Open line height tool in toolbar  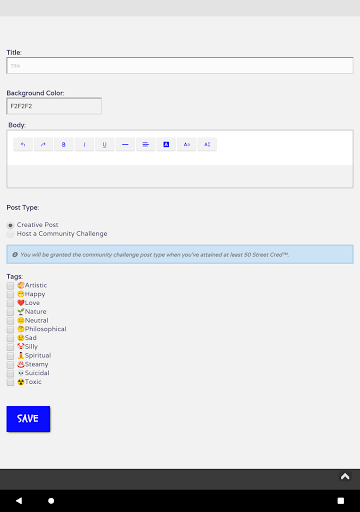(x=207, y=144)
